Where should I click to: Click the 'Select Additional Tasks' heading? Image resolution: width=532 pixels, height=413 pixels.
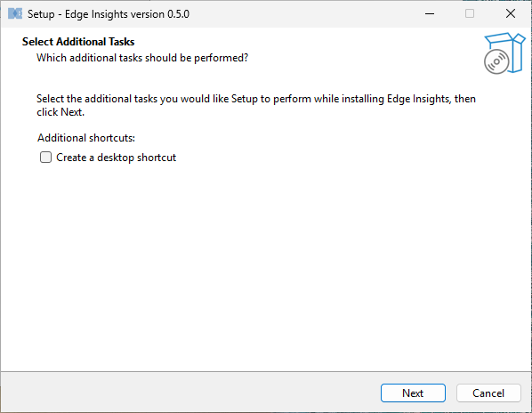pos(78,42)
